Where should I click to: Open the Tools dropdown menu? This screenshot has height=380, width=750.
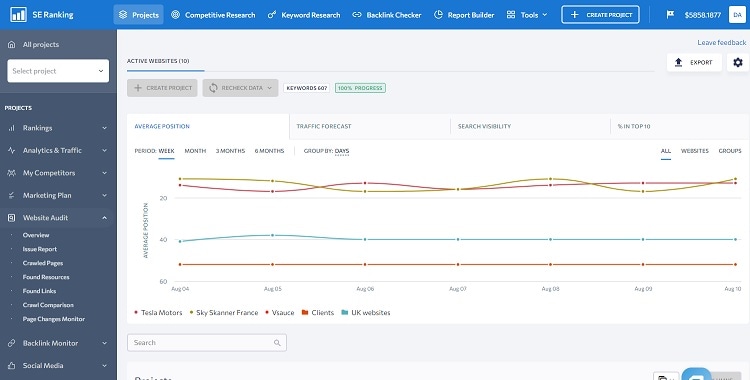[527, 15]
